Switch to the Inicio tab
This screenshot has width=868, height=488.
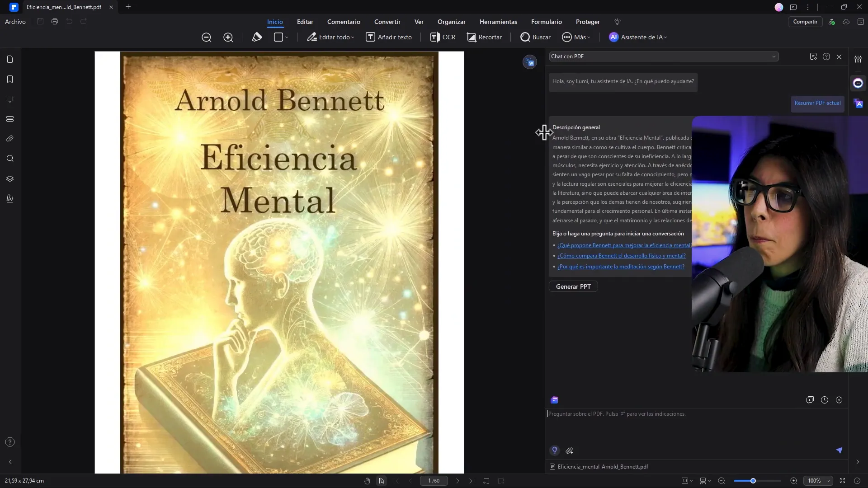(x=275, y=22)
